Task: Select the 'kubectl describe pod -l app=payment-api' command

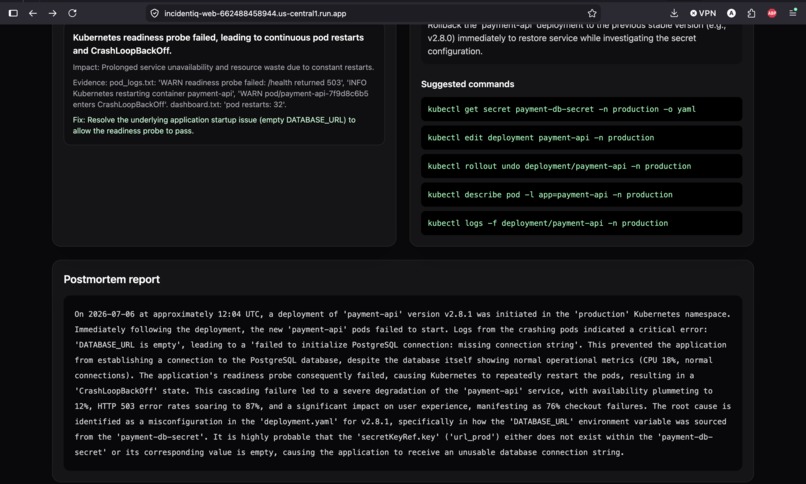Action: [581, 195]
